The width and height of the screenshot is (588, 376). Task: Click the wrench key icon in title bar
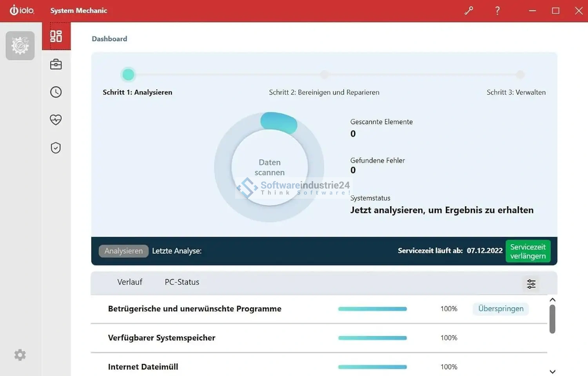click(469, 11)
